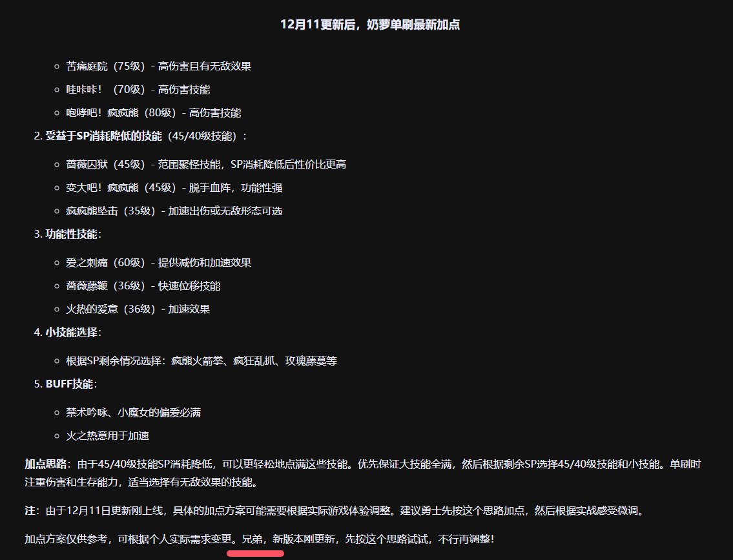The height and width of the screenshot is (560, 733).
Task: Click the 哇咔咔！（70级）list item
Action: click(x=138, y=90)
